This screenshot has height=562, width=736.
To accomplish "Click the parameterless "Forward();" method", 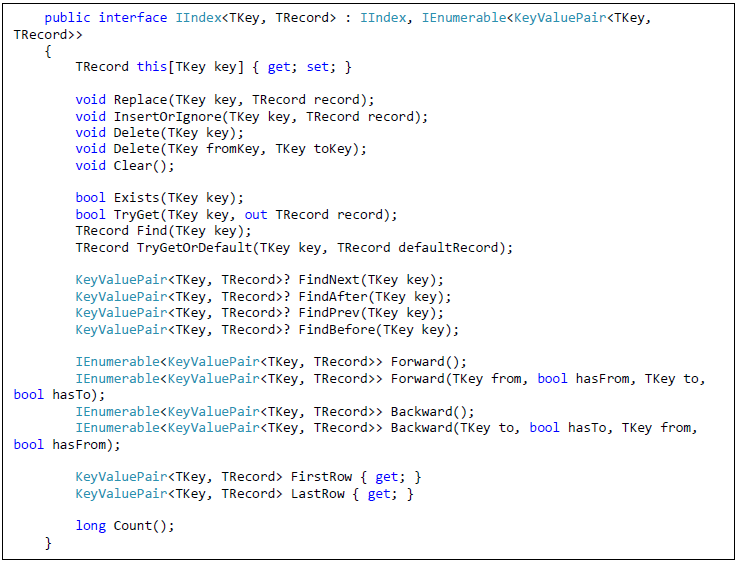I will (x=429, y=362).
